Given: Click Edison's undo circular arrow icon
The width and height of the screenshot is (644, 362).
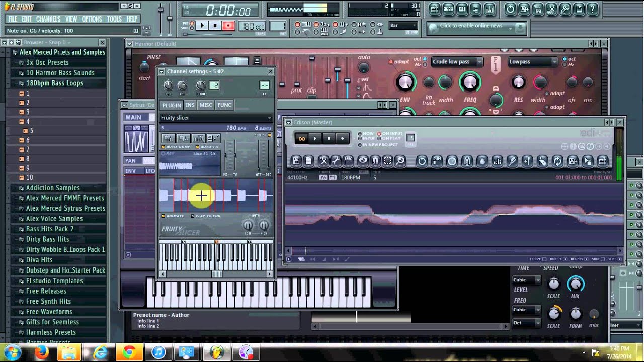Looking at the screenshot, I should (x=422, y=161).
